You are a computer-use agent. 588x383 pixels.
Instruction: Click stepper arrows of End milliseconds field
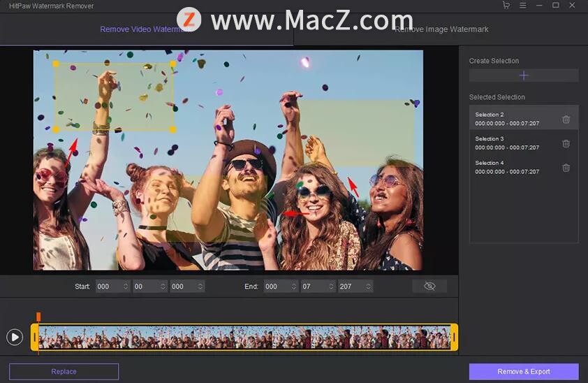[x=368, y=287]
